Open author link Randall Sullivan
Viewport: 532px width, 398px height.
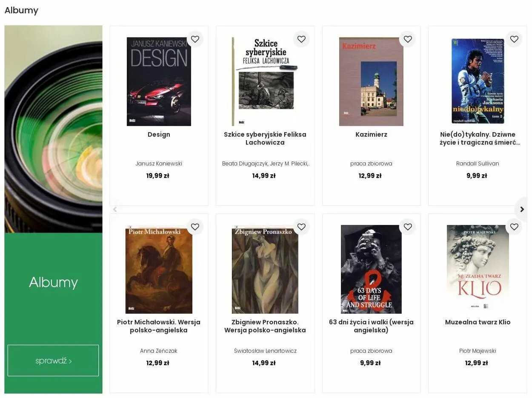point(478,164)
